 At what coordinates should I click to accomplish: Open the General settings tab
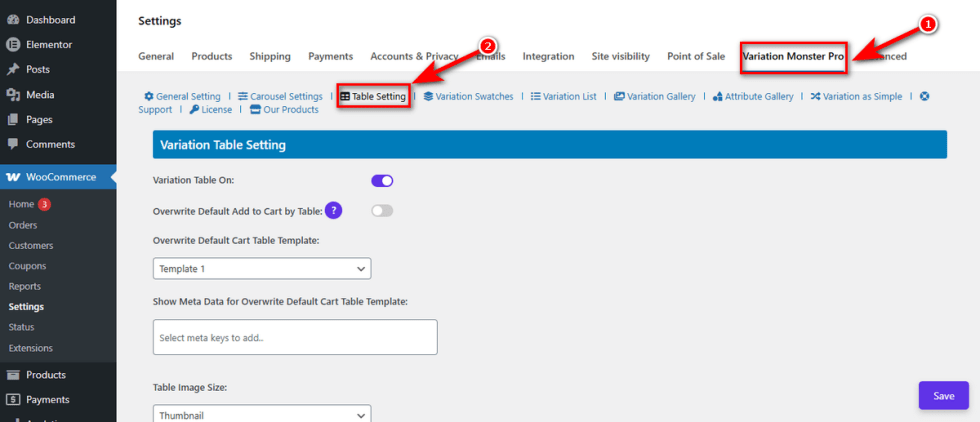156,56
